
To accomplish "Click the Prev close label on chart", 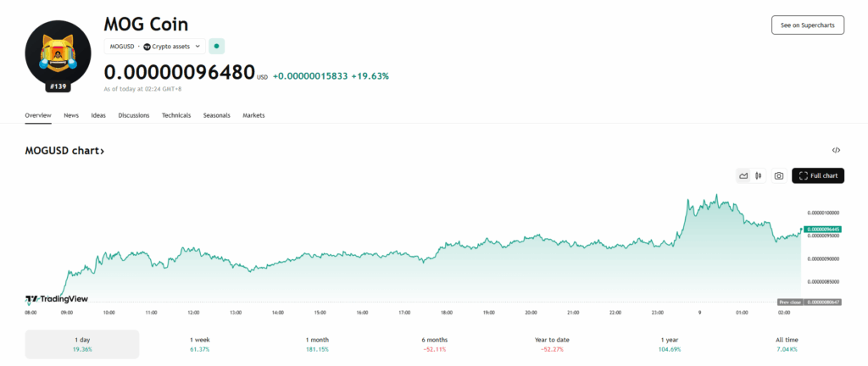I will (790, 302).
